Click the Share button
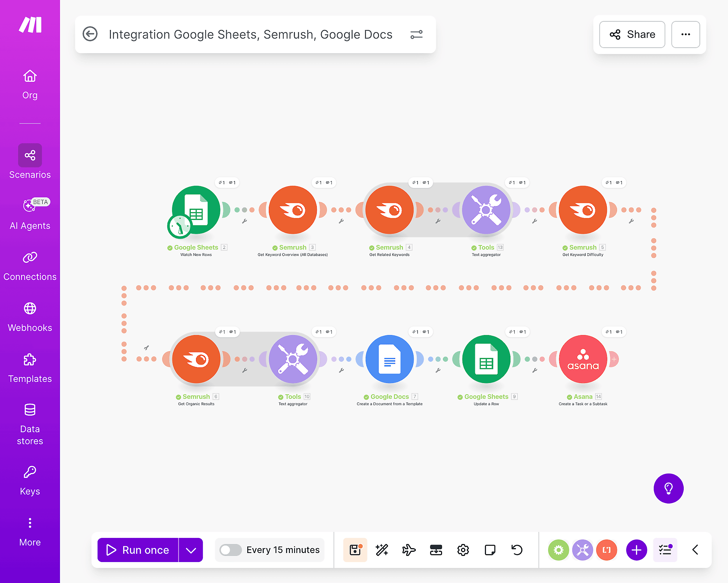The height and width of the screenshot is (583, 728). (632, 34)
